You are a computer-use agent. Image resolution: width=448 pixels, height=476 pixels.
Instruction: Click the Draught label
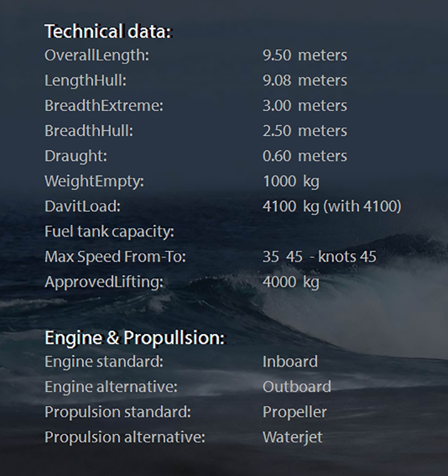(x=76, y=156)
